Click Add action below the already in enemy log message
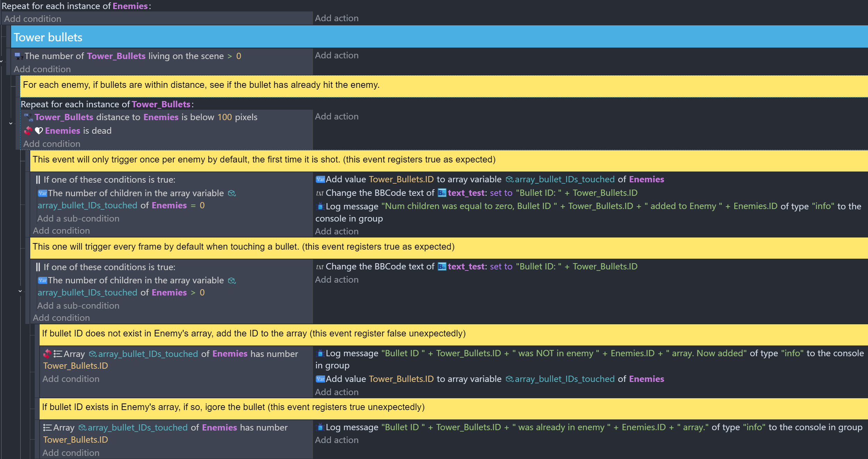Viewport: 868px width, 459px height. (336, 440)
